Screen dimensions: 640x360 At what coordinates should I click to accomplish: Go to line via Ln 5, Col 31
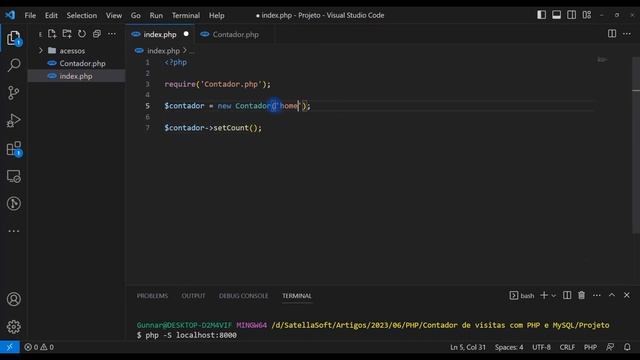point(468,347)
